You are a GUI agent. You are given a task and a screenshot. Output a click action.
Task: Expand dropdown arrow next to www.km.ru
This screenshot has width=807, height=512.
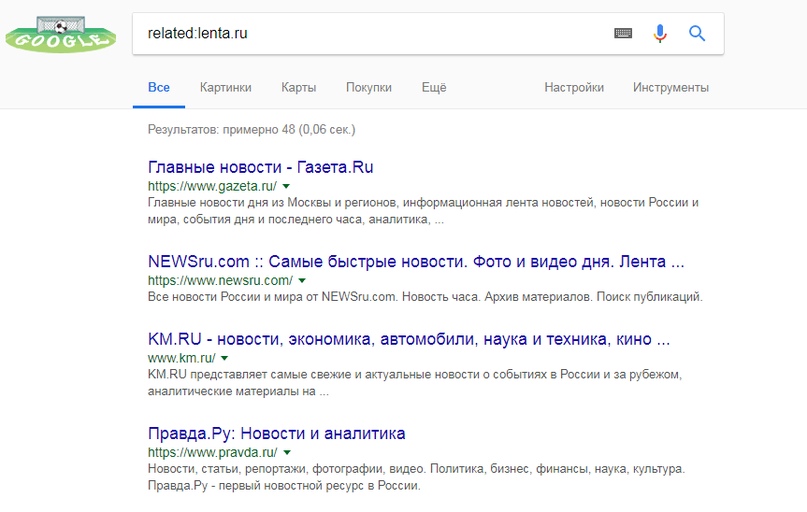click(225, 358)
